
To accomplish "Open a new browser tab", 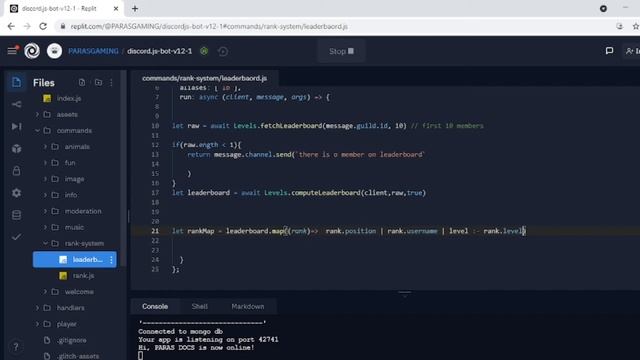I will 135,8.
